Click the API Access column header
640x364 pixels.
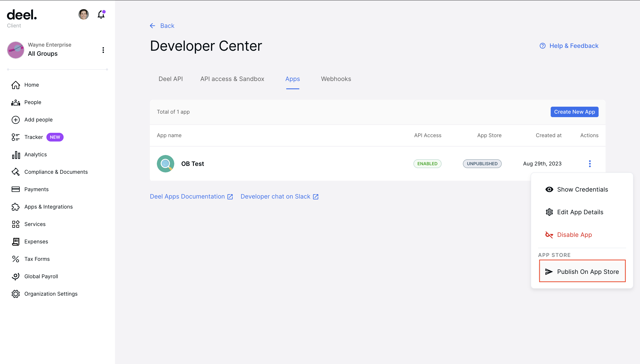(427, 135)
